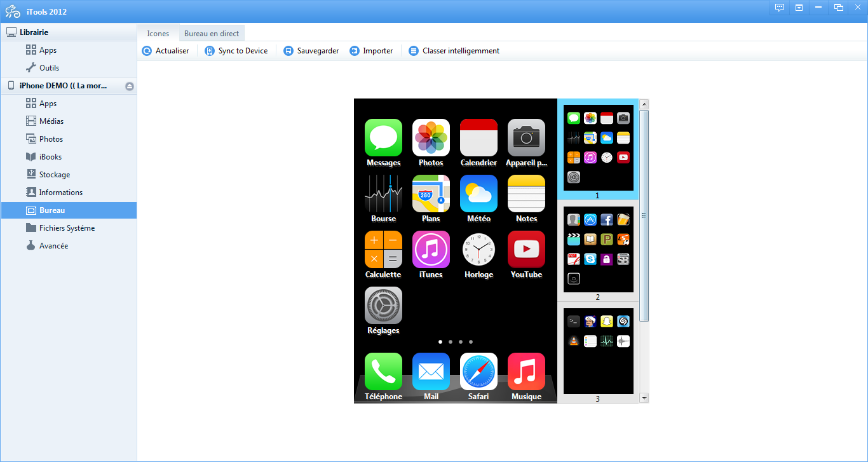Click the Notes app icon on the home screen
Screen dimensions: 868x462
pyautogui.click(x=526, y=193)
